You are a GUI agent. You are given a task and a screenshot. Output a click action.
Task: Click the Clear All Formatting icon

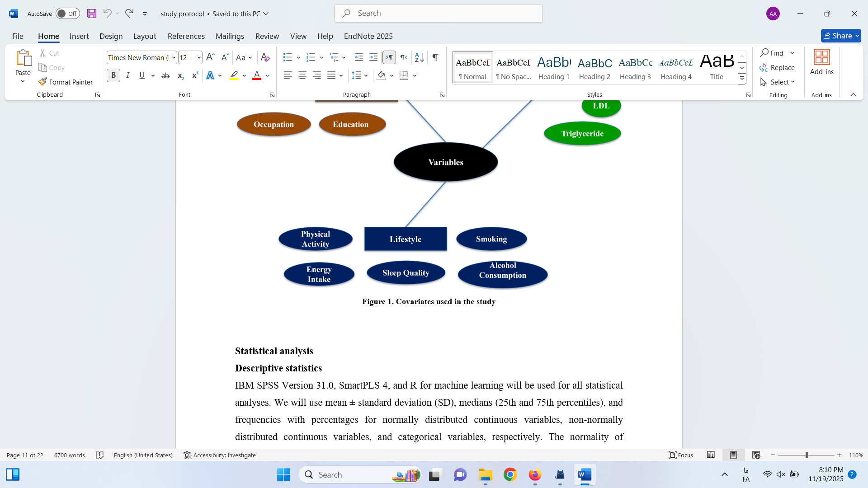(x=265, y=57)
